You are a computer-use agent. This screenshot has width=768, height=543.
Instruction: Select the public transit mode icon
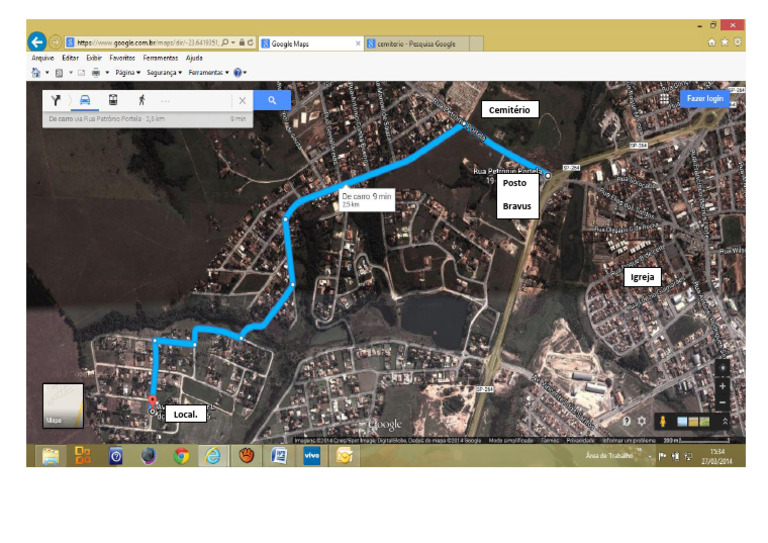point(113,100)
